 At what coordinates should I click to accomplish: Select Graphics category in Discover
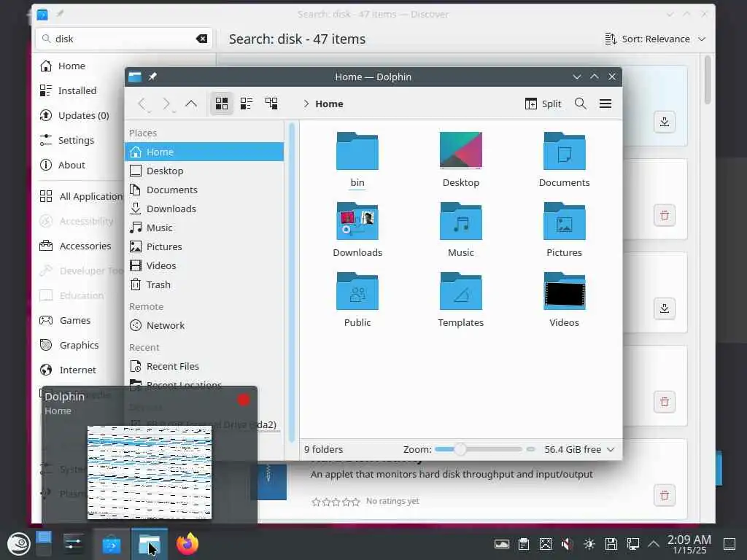tap(80, 345)
